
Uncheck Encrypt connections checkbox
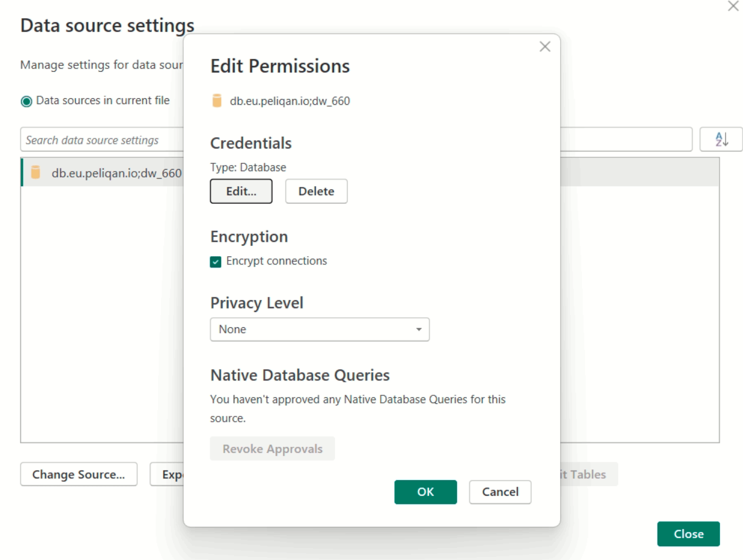tap(216, 262)
